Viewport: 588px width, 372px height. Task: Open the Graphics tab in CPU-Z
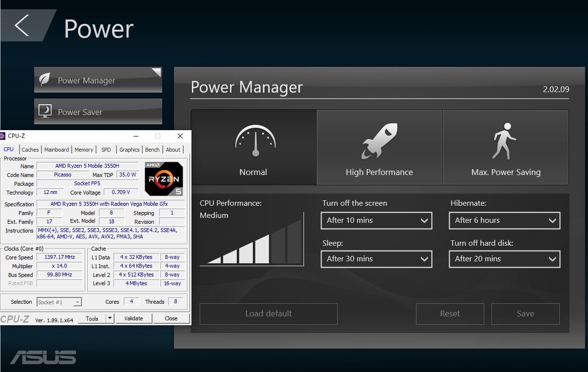pos(129,150)
